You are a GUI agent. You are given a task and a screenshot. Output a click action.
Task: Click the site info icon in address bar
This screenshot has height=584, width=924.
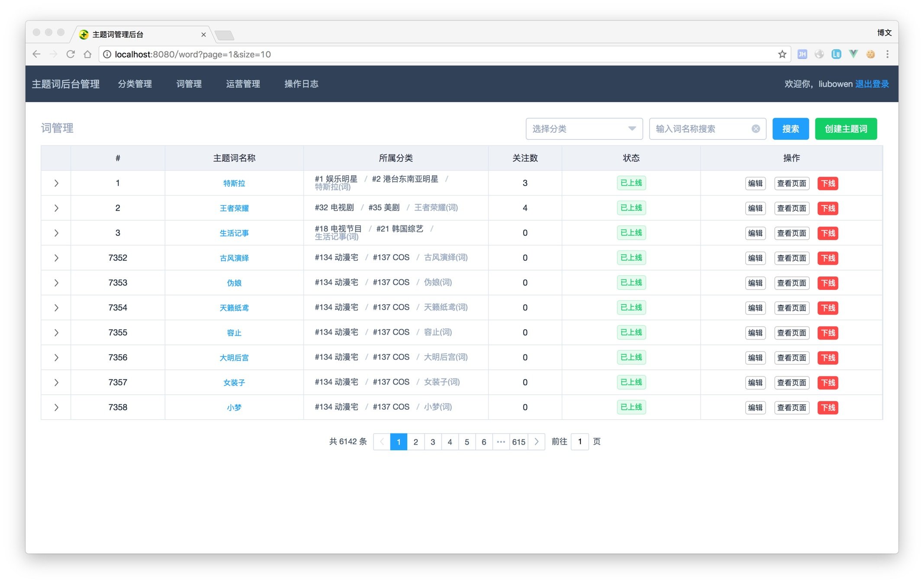(107, 54)
